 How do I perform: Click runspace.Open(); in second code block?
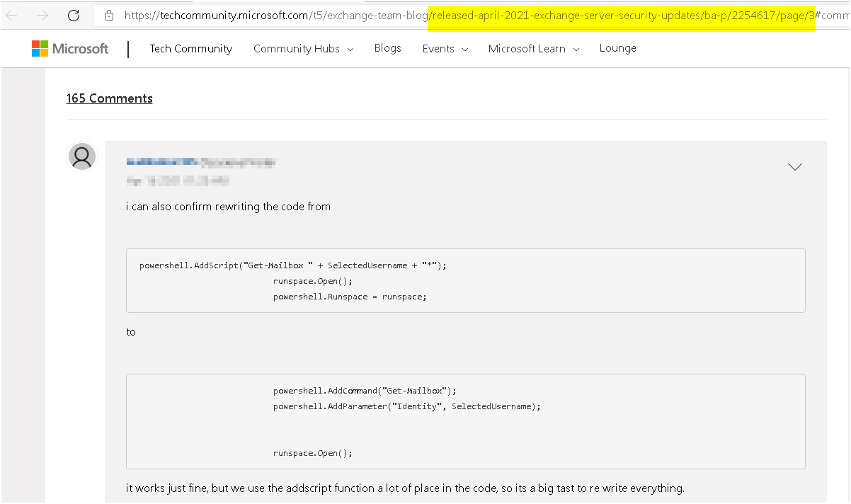click(312, 453)
